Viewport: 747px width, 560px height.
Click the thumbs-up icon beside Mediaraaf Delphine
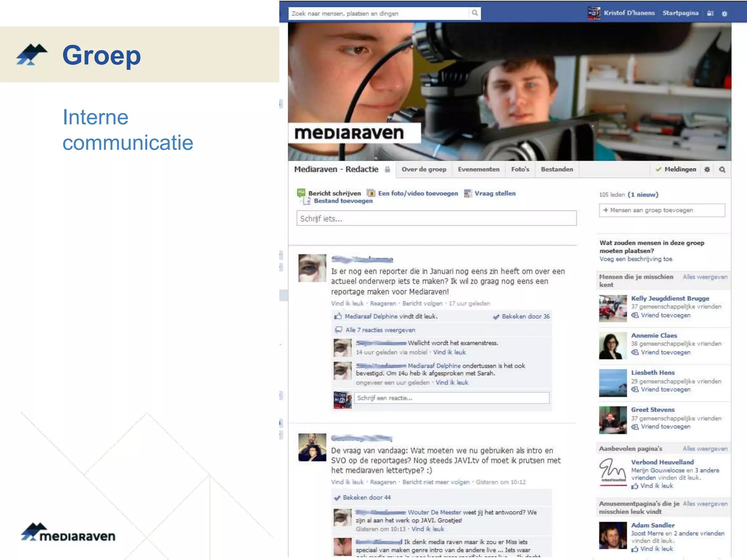point(338,316)
